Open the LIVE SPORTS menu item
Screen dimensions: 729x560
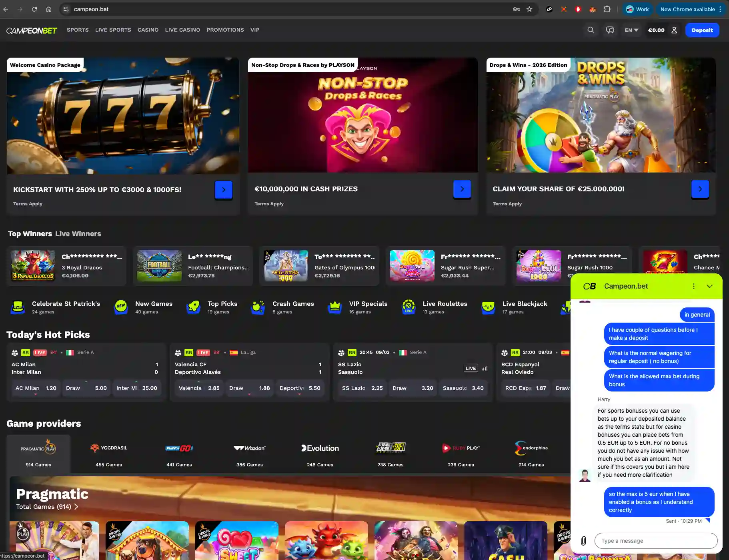[x=113, y=30]
